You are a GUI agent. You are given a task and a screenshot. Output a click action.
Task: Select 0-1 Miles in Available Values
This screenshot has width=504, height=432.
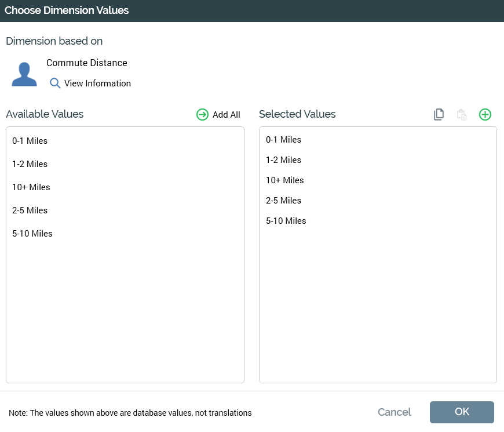pyautogui.click(x=30, y=141)
